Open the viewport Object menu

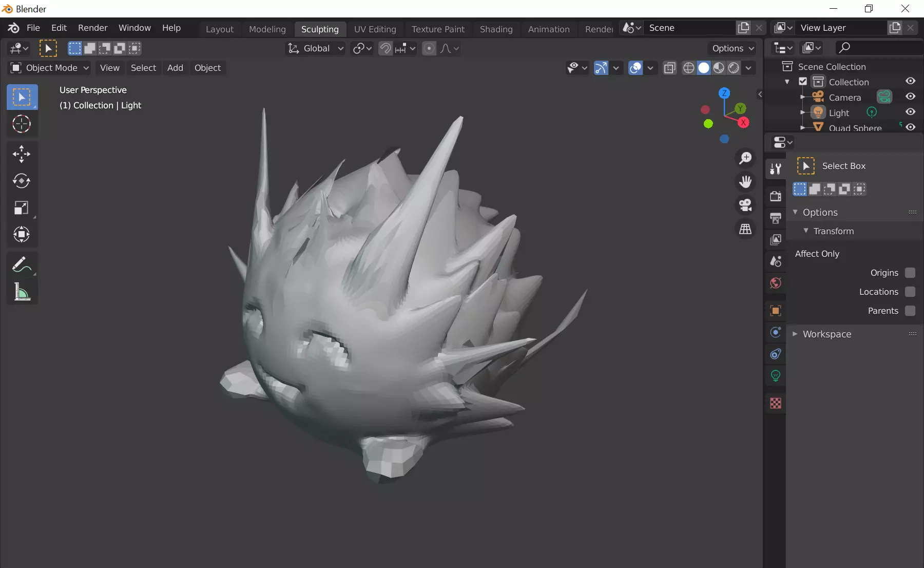point(207,68)
